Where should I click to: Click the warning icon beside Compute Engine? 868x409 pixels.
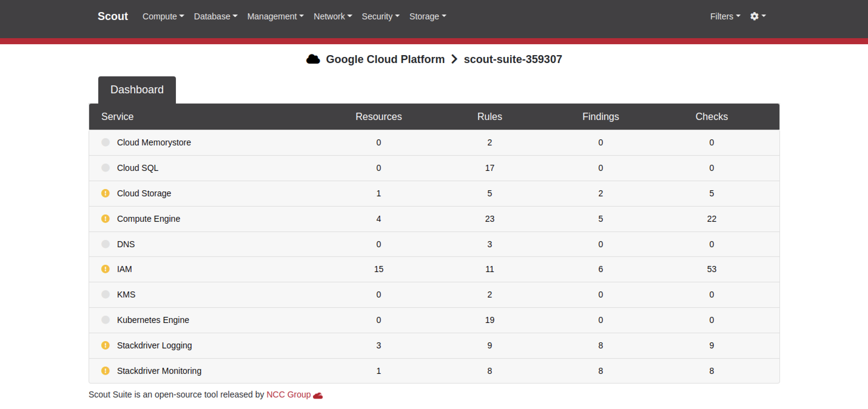pyautogui.click(x=106, y=219)
